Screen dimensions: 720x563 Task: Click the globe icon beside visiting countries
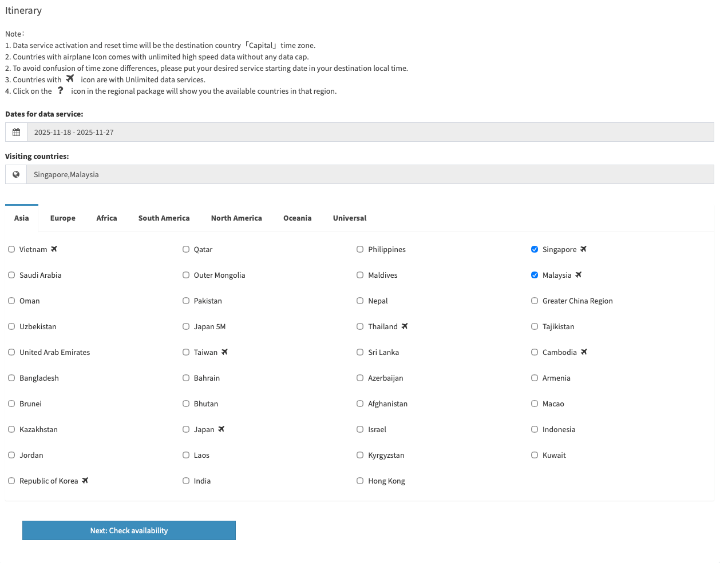pos(16,174)
